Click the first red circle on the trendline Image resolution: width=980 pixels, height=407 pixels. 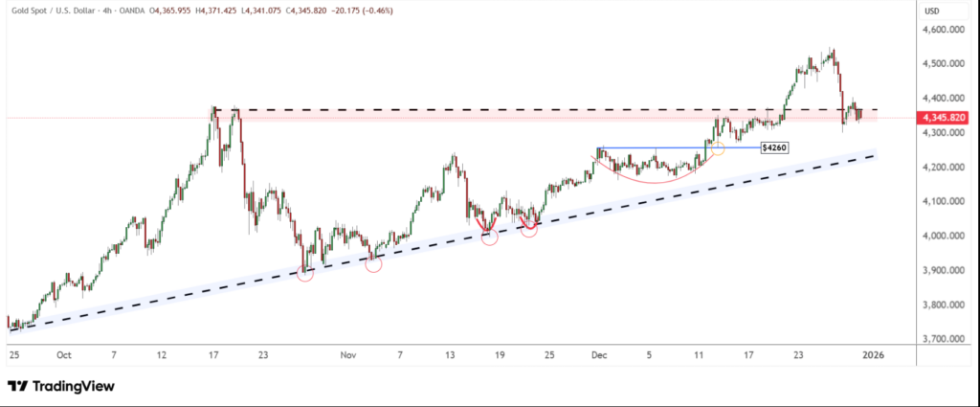(x=305, y=273)
